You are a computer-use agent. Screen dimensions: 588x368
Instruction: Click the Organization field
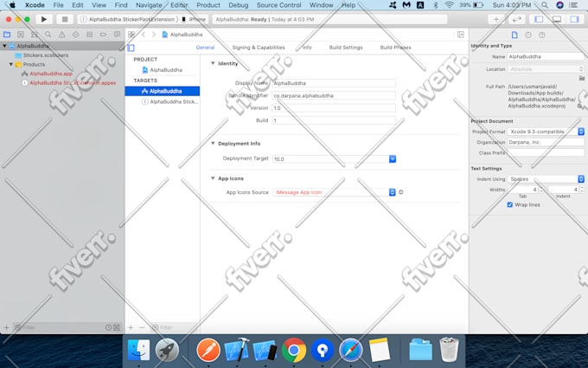(546, 142)
